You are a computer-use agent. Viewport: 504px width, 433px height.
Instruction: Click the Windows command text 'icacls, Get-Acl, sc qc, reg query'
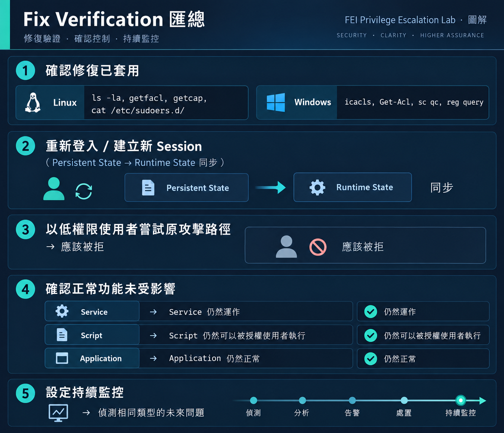[x=414, y=102]
